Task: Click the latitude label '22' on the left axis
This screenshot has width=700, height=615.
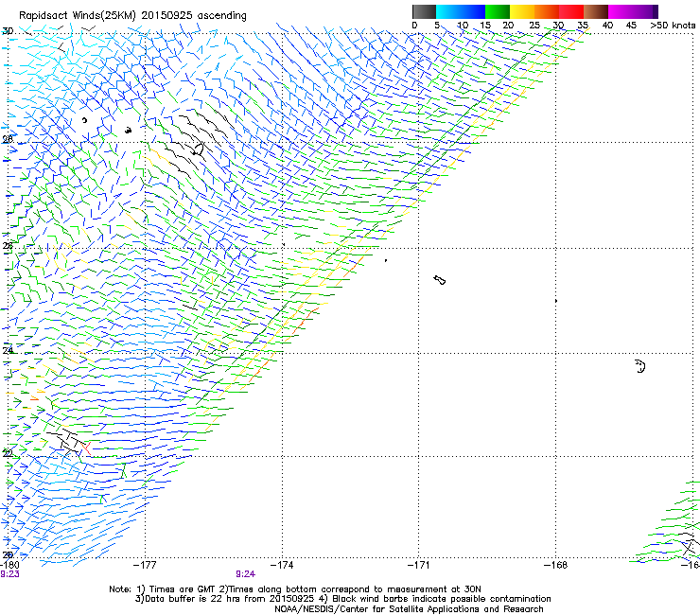Action: point(8,454)
